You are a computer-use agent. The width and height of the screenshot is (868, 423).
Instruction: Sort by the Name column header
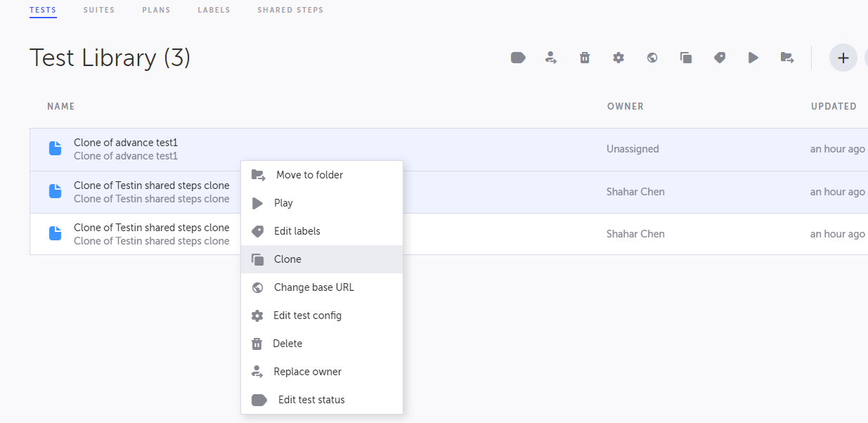point(61,106)
